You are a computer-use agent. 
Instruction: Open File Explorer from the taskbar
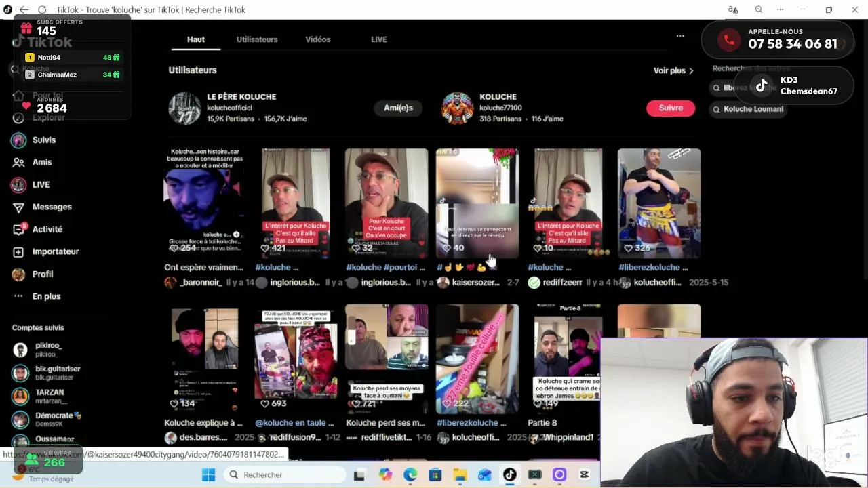[x=460, y=474]
